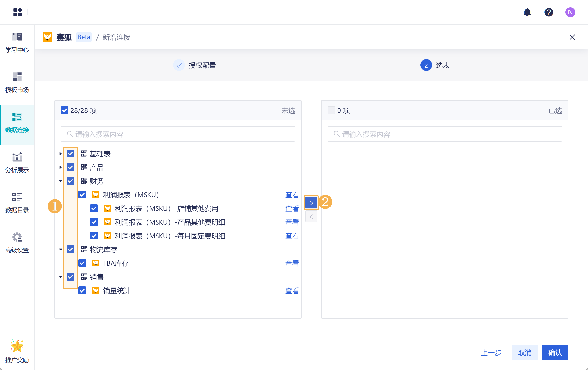The height and width of the screenshot is (370, 588).
Task: View 利润报表（MSKU）via 查看 link
Action: click(292, 195)
